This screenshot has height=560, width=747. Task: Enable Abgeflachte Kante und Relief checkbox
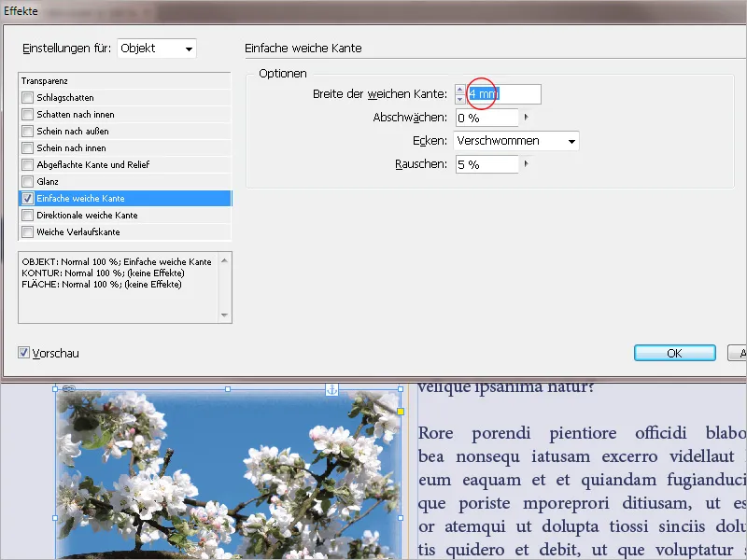click(x=28, y=165)
